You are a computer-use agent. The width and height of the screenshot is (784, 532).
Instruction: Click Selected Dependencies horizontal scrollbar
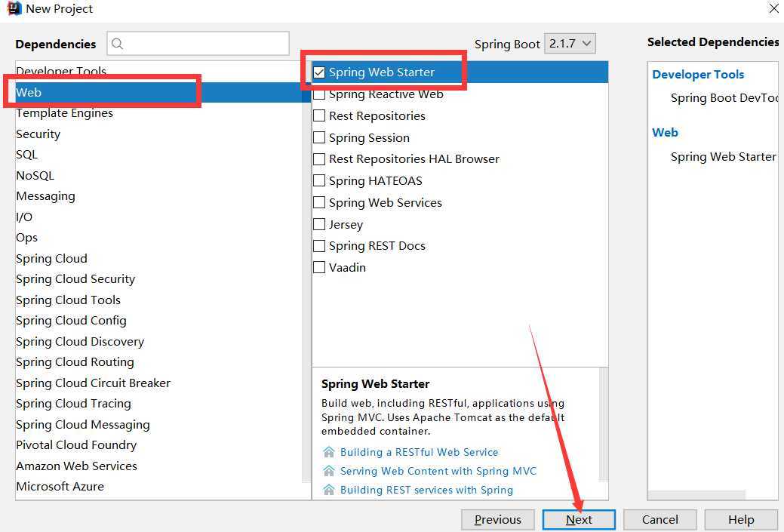(696, 495)
